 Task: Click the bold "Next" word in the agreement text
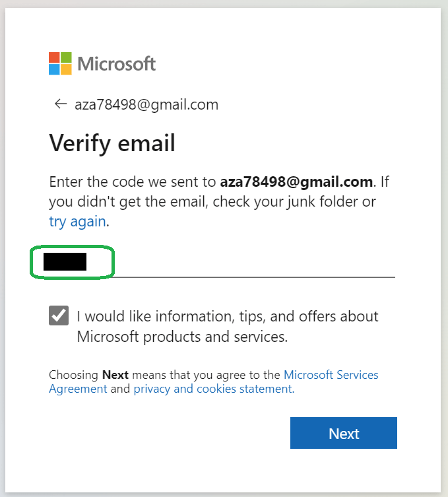click(115, 375)
